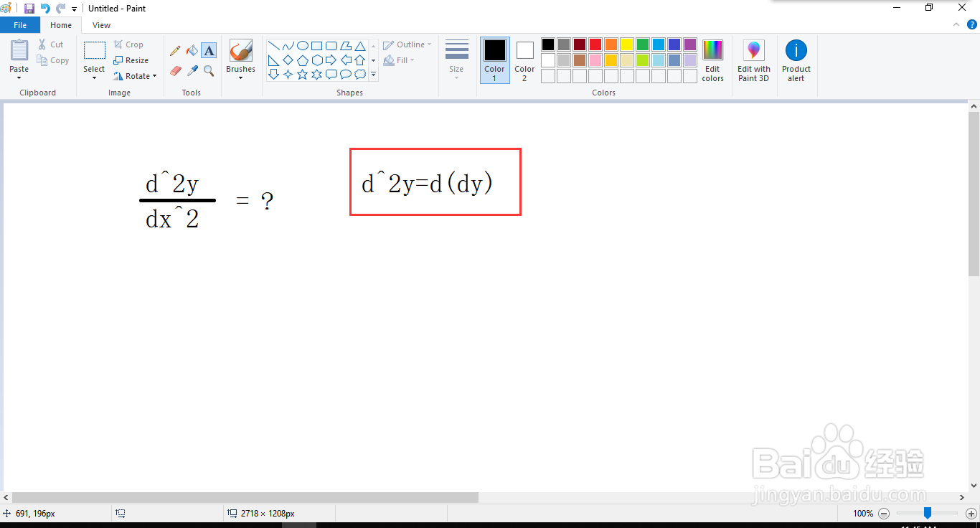
Task: Open Edit with Paint 3D
Action: [x=753, y=60]
